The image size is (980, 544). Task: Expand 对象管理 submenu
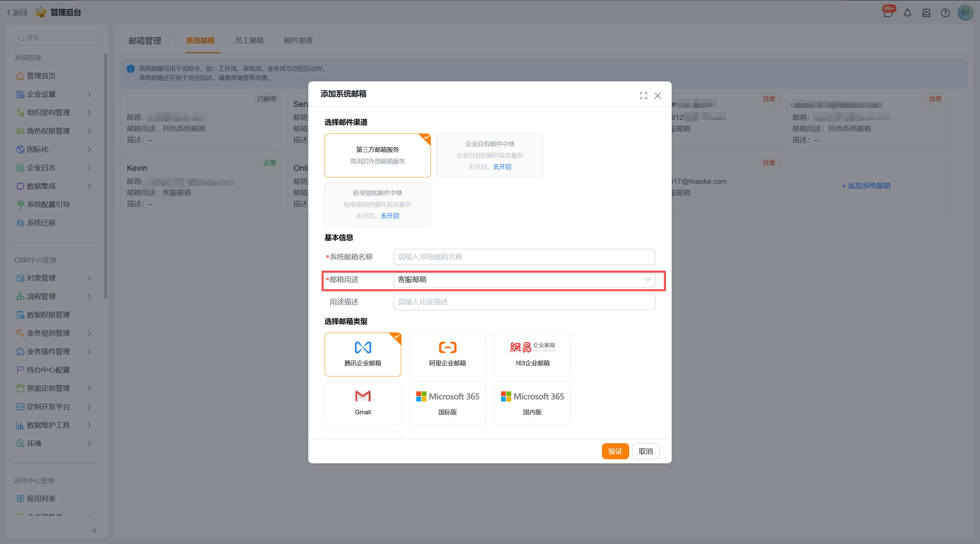coord(89,278)
